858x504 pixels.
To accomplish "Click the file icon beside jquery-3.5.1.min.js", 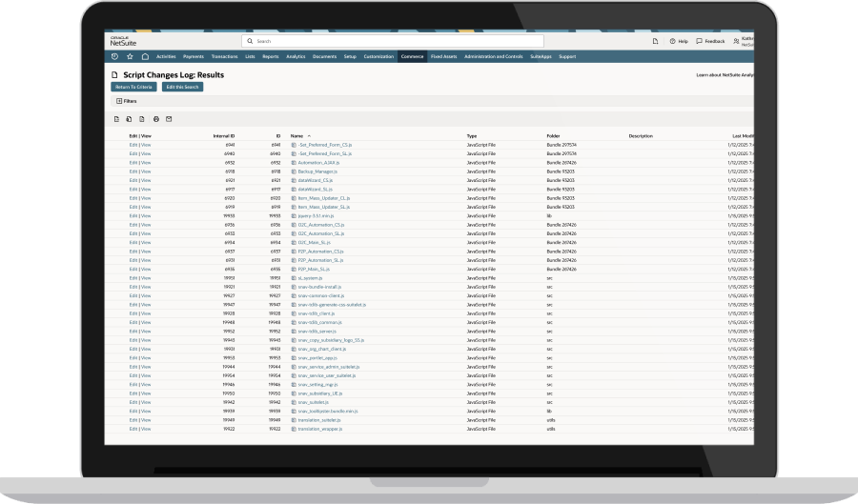I will click(x=294, y=216).
